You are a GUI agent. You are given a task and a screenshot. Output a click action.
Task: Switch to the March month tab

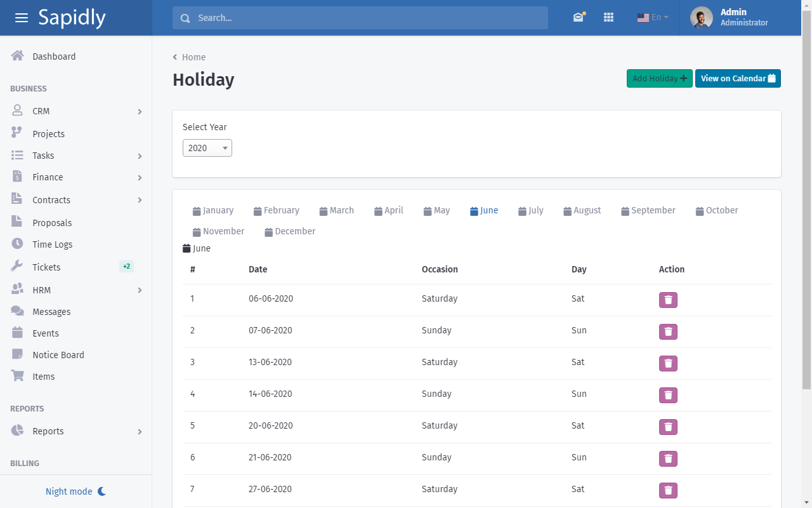(336, 211)
